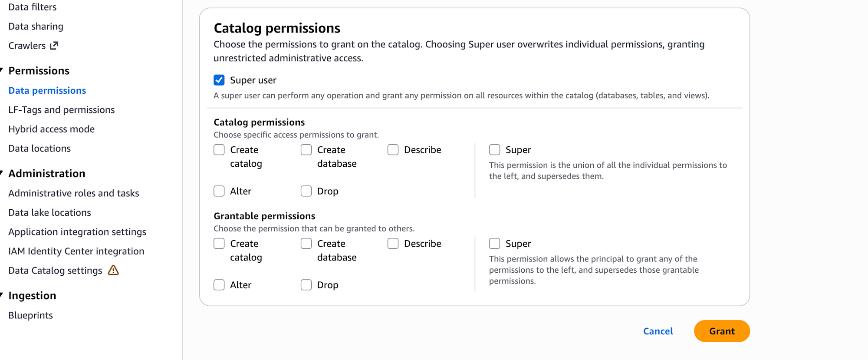Collapse the Administration sidebar section
Screen dimensions: 868x360
pos(2,173)
